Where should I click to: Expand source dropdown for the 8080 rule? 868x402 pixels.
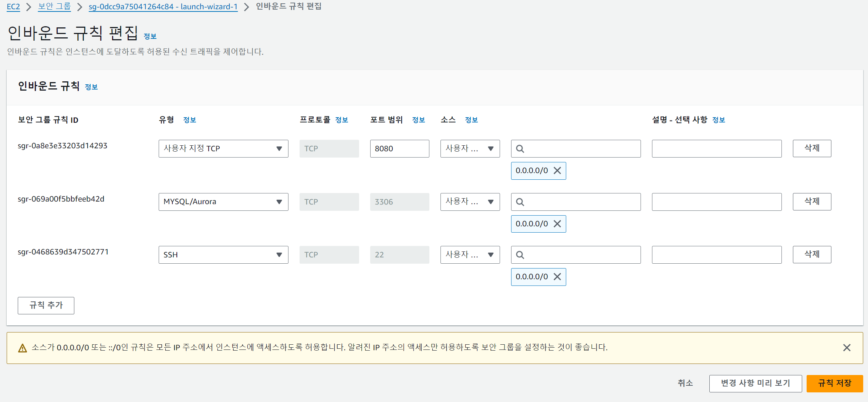point(470,149)
